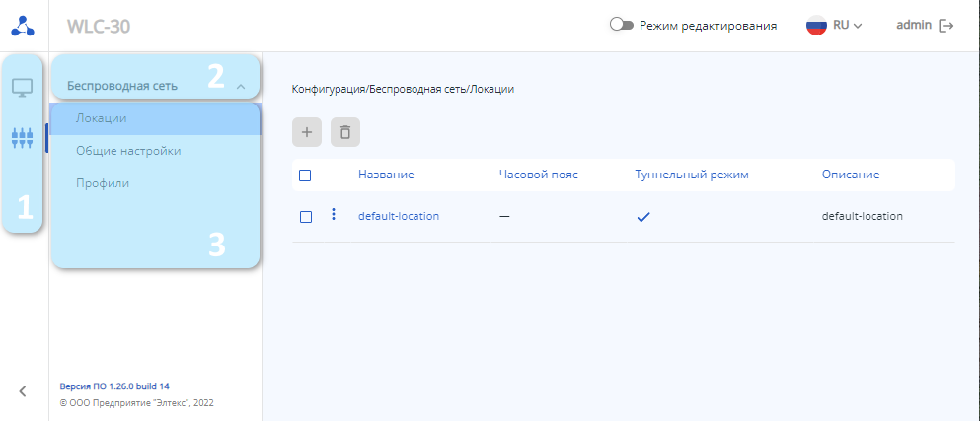Check the default-location row checkbox
Screen dimensions: 980x421
point(305,216)
